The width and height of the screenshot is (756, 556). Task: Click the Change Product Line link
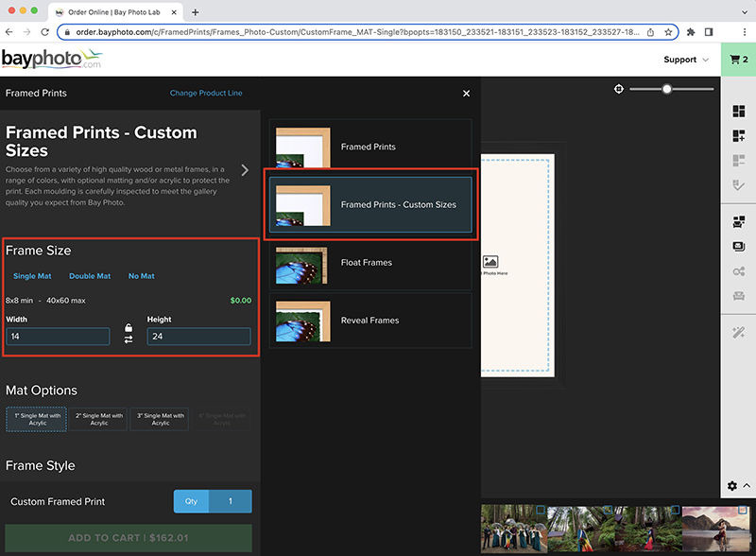pos(206,93)
